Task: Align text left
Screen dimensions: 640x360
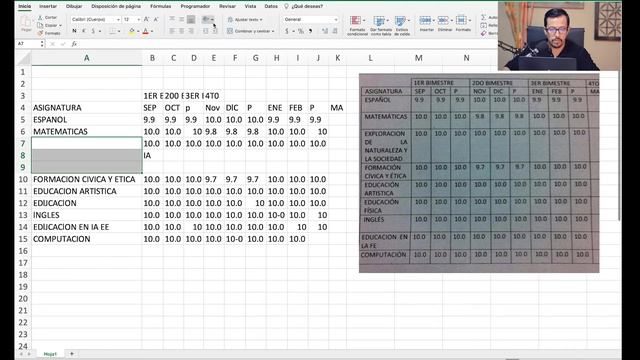Action: point(172,31)
